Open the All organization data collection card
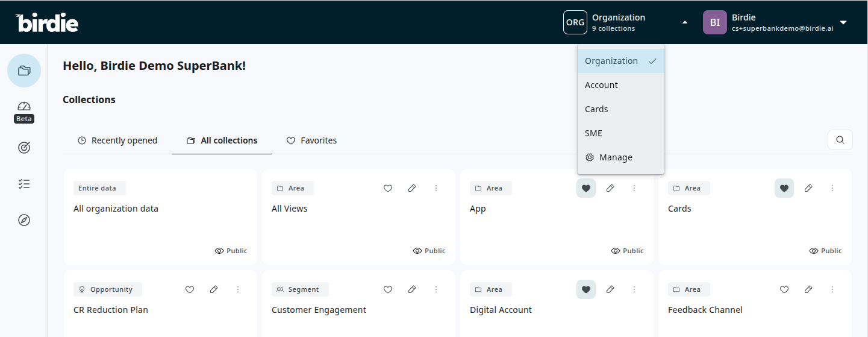This screenshot has width=868, height=337. [160, 217]
